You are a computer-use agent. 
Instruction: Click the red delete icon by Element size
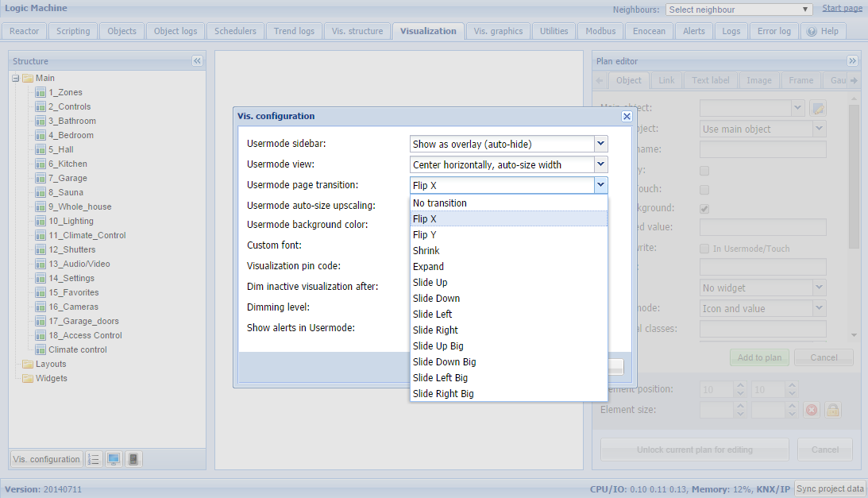coord(812,410)
